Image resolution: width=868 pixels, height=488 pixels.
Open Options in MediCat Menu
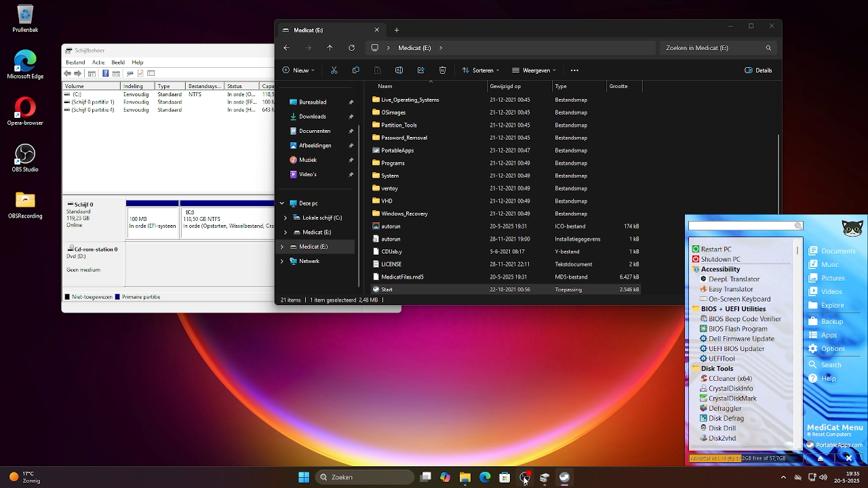pyautogui.click(x=827, y=348)
